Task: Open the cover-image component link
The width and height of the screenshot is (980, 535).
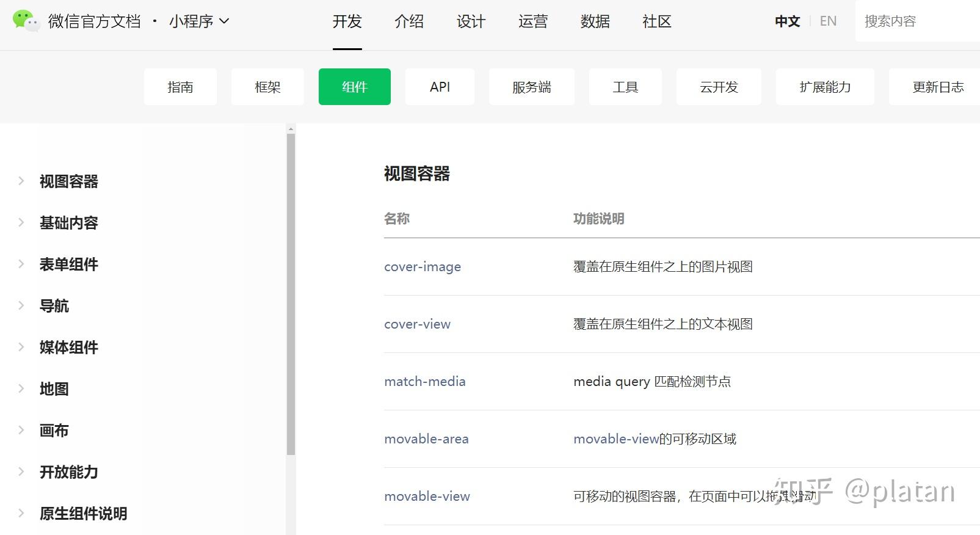Action: pyautogui.click(x=423, y=267)
